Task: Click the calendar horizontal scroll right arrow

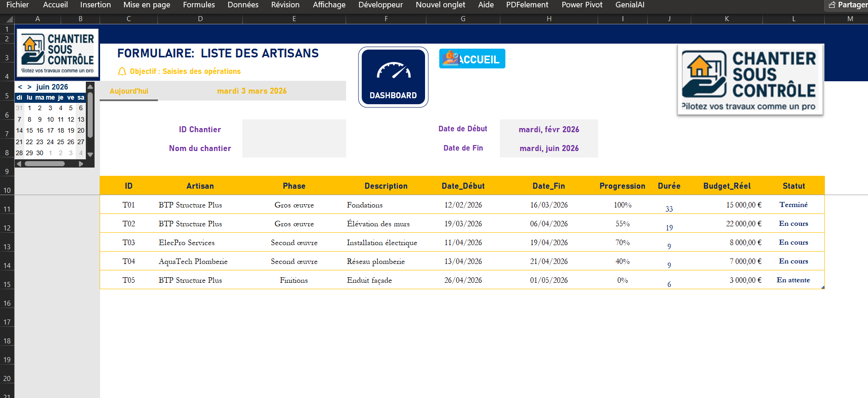Action: (x=81, y=163)
